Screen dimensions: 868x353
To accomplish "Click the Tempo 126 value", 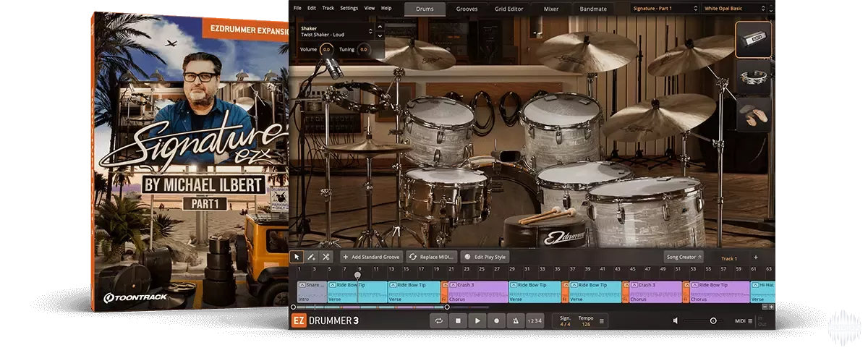I will (585, 324).
